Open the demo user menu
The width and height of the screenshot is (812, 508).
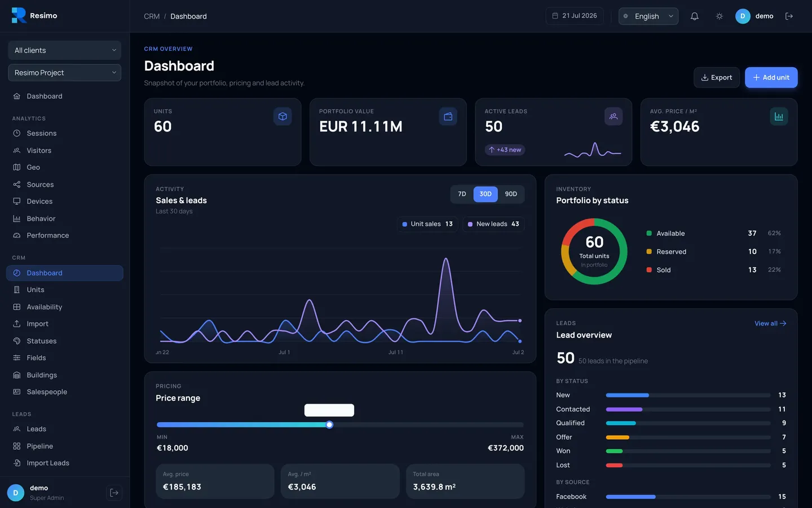(754, 16)
